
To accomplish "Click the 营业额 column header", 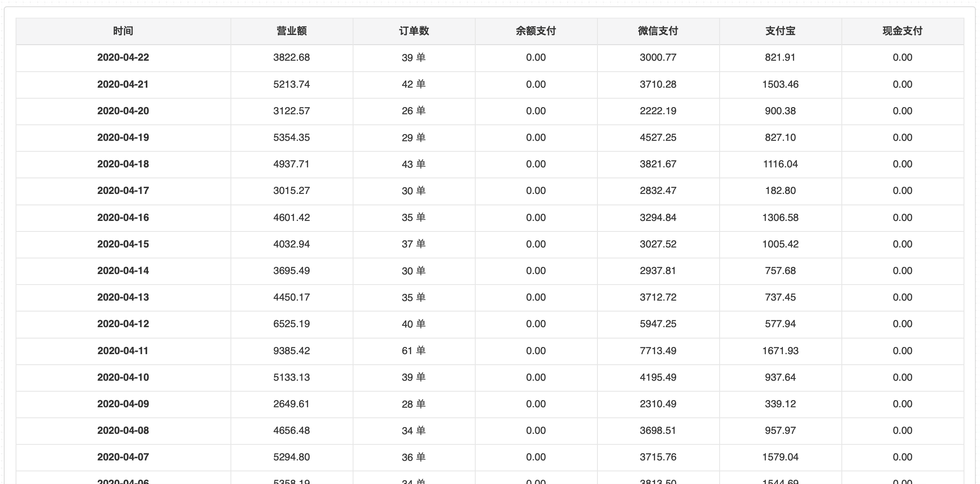I will click(292, 31).
